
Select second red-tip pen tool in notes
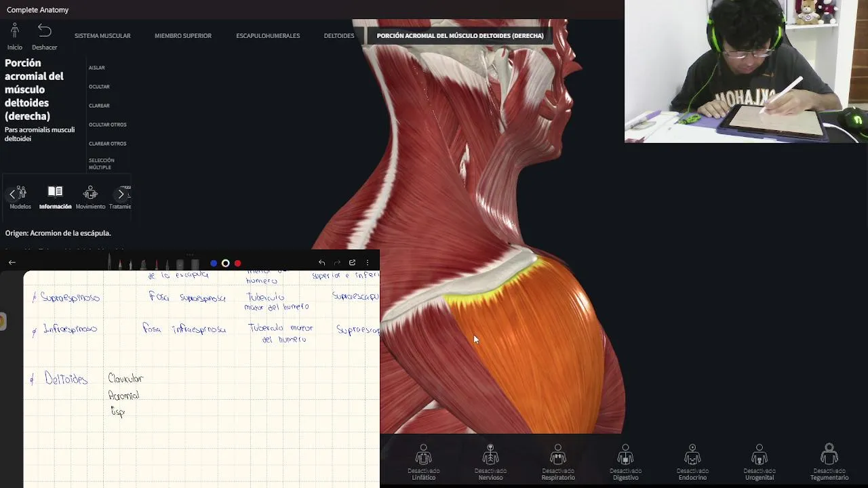pos(120,264)
